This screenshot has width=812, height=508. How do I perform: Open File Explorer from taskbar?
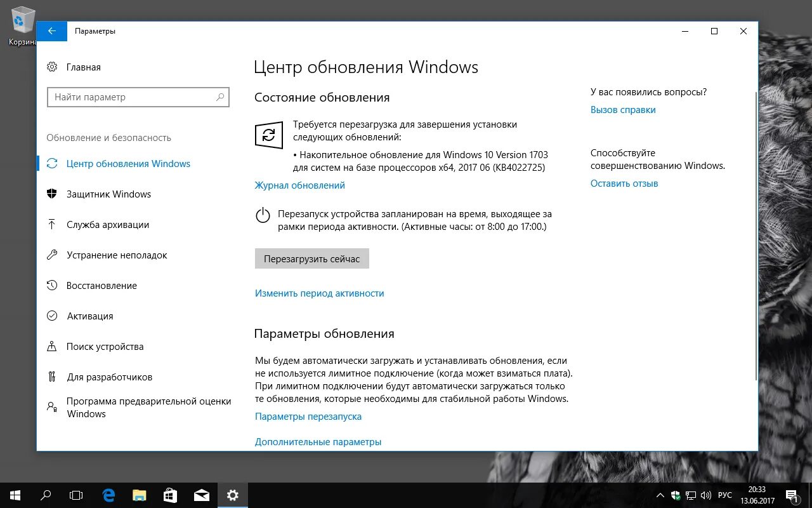pyautogui.click(x=140, y=495)
